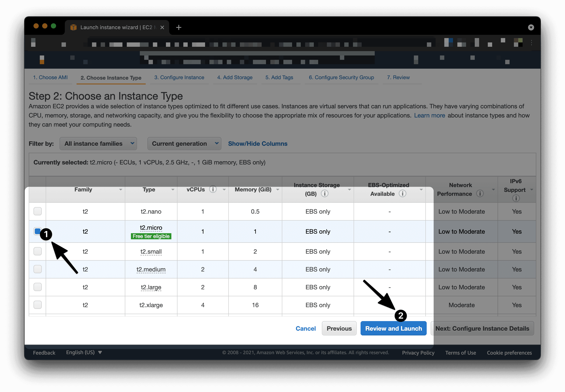Open a new browser tab with the plus icon
Image resolution: width=565 pixels, height=392 pixels.
pos(179,27)
